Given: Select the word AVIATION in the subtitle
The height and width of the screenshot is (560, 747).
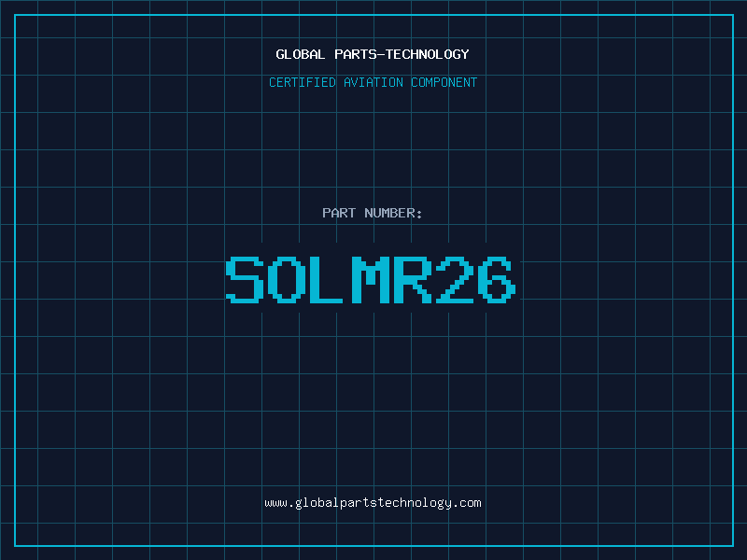Looking at the screenshot, I should (373, 82).
